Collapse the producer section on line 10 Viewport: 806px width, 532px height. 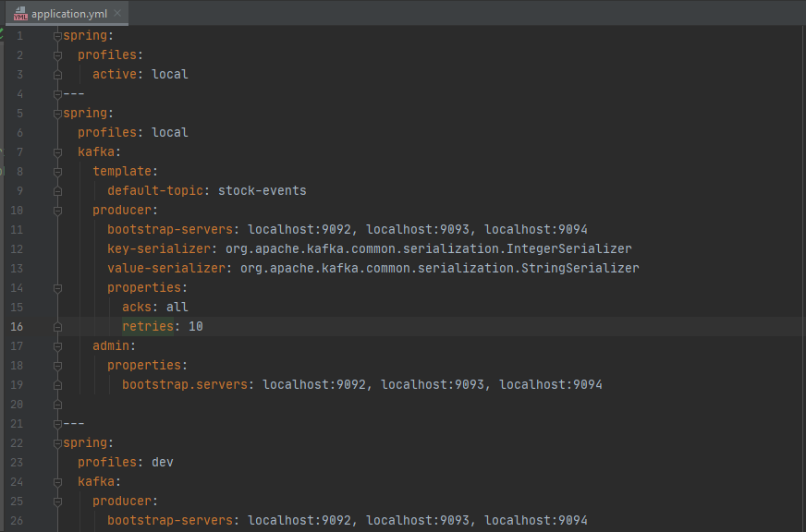click(x=57, y=210)
